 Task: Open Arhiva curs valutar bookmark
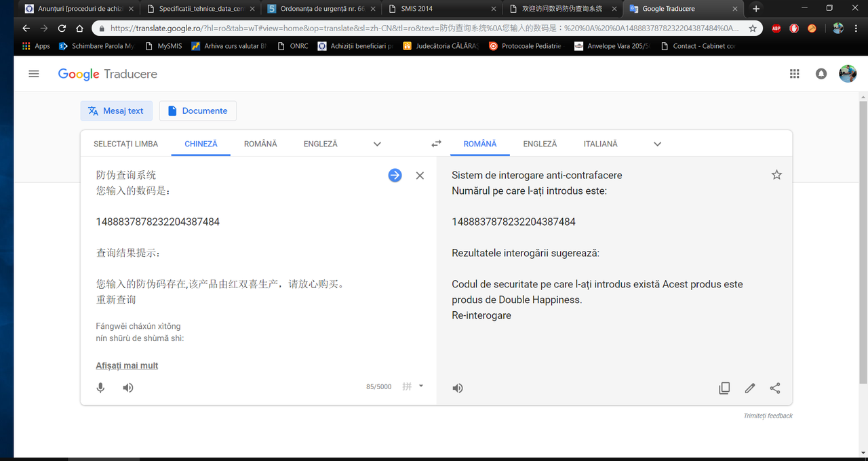[x=229, y=46]
